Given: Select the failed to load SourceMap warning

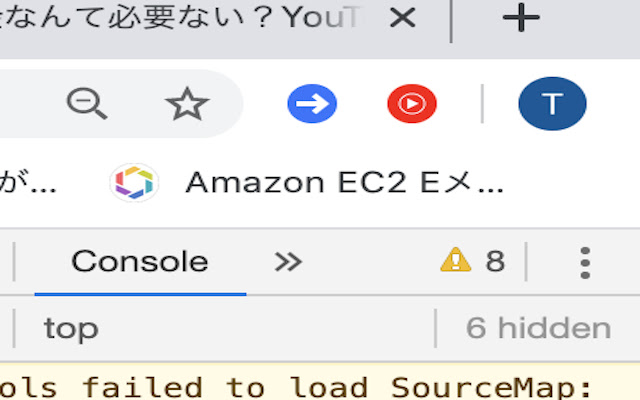Looking at the screenshot, I should point(300,386).
